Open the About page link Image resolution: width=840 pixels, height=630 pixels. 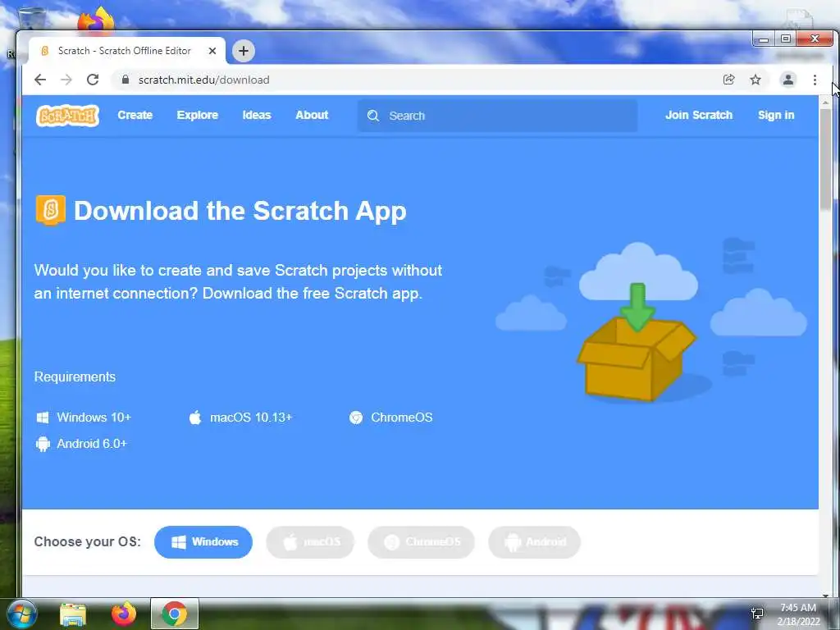[x=312, y=115]
